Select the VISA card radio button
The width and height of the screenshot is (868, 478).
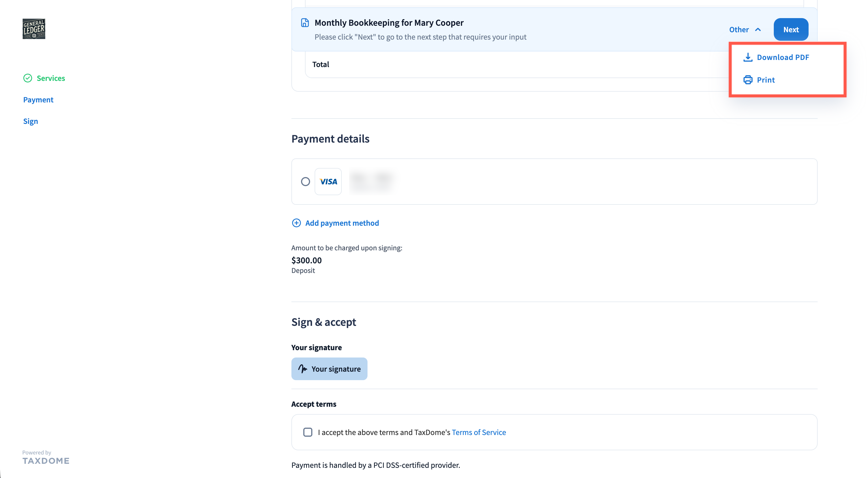(x=305, y=182)
